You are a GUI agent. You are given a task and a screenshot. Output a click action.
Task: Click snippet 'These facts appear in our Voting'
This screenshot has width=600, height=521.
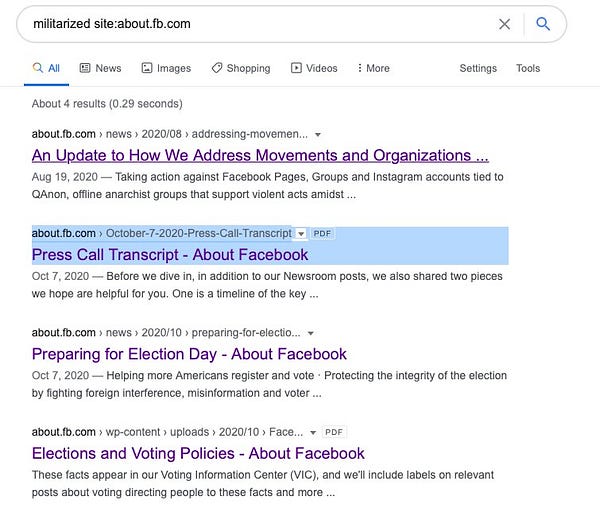263,484
